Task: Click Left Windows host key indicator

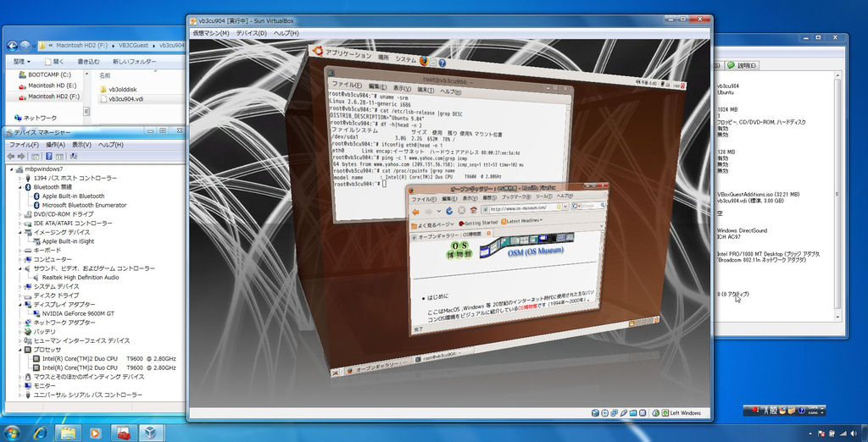Action: pyautogui.click(x=685, y=412)
